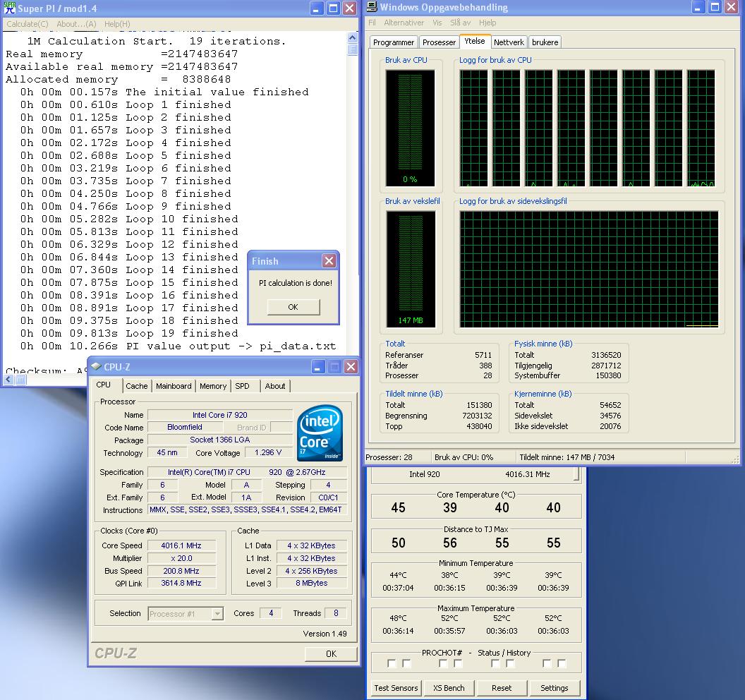Image resolution: width=745 pixels, height=700 pixels.
Task: Click the Reset button in Real Temp
Action: click(502, 687)
